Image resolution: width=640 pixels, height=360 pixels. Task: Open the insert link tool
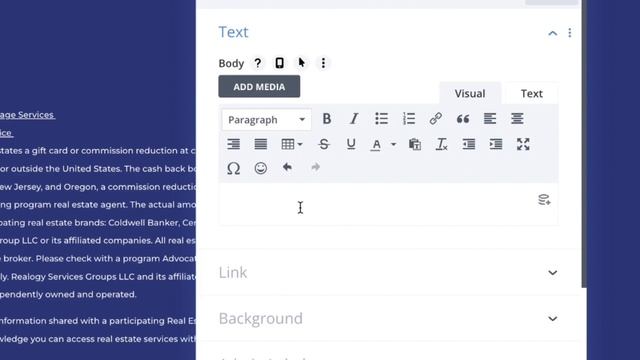[436, 119]
